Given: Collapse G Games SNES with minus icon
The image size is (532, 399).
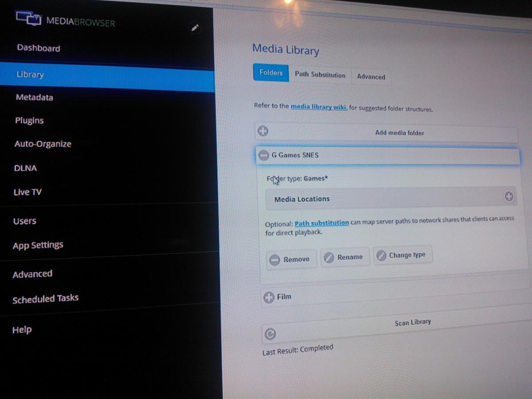Looking at the screenshot, I should [264, 155].
